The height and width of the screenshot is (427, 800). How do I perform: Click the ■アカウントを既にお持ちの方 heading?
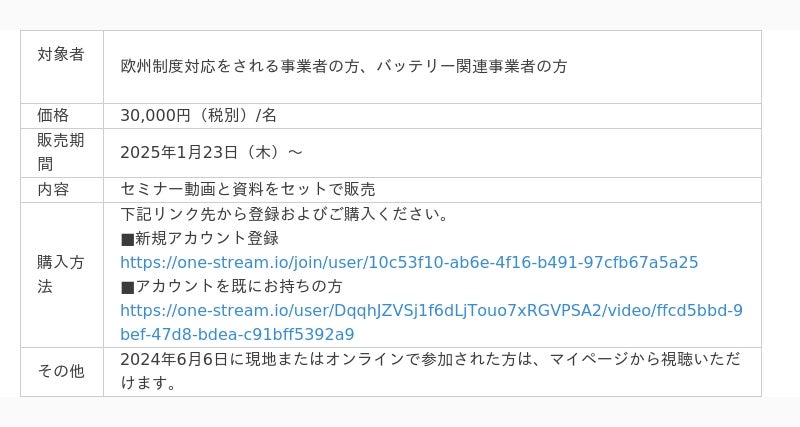pyautogui.click(x=231, y=286)
